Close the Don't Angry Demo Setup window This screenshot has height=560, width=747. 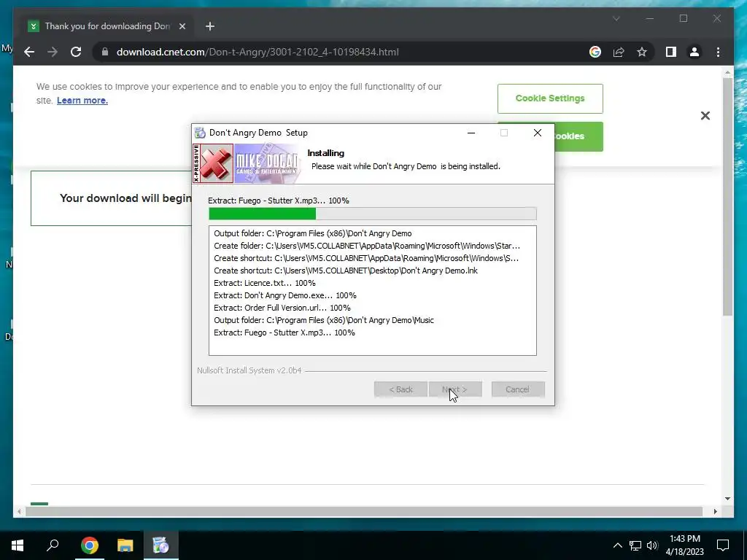click(x=538, y=133)
